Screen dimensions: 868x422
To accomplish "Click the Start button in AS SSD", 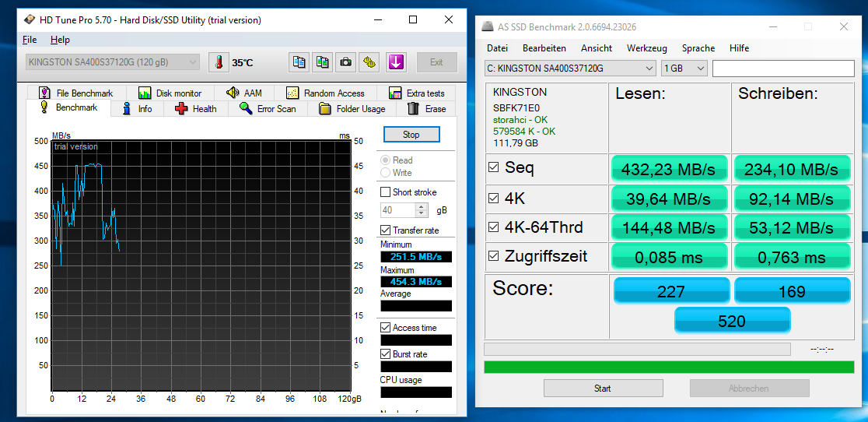I will click(x=603, y=389).
